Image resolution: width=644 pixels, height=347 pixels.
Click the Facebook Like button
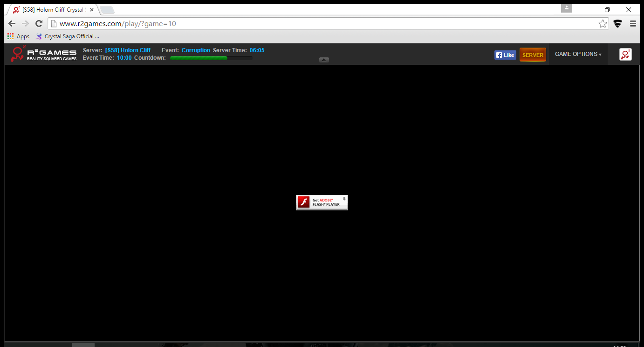click(505, 55)
